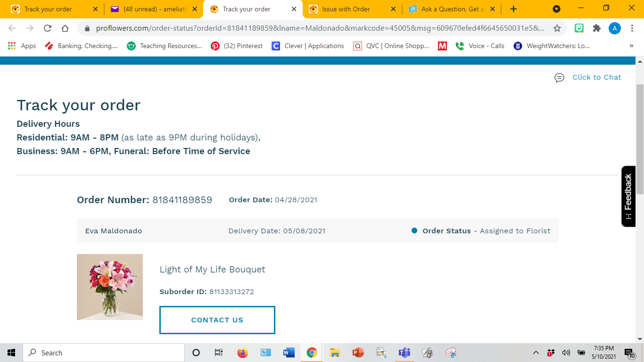
Task: Click the Windows taskbar search box
Action: coord(104,353)
